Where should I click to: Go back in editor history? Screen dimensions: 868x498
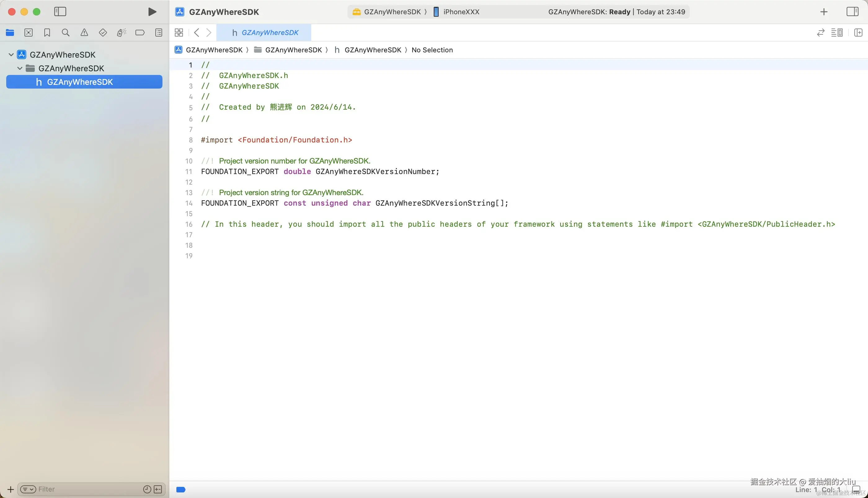(197, 33)
